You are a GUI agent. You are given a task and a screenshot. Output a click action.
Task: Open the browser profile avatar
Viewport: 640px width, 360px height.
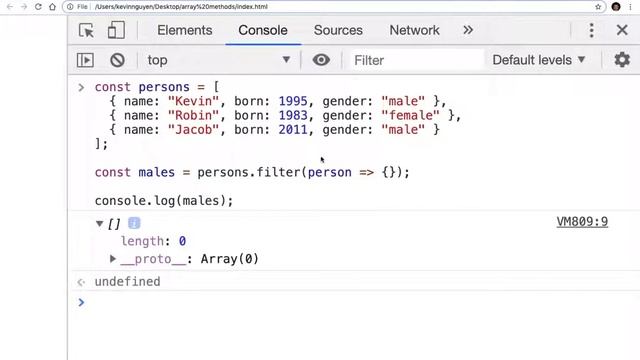(616, 7)
